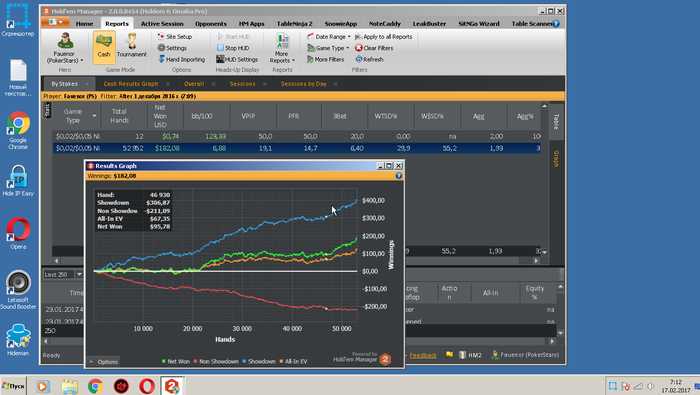This screenshot has height=395, width=700.
Task: Open Game Type column dropdown arrow
Action: 94,116
